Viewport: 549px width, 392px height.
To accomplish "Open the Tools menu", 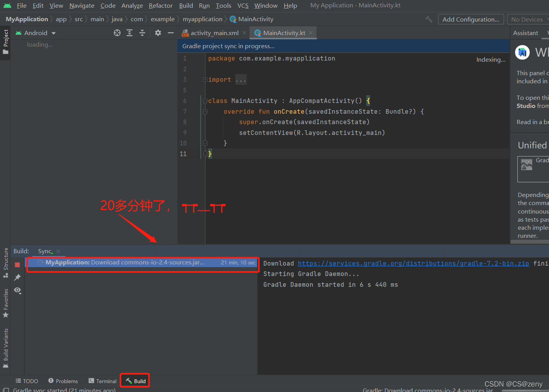I will [x=224, y=5].
